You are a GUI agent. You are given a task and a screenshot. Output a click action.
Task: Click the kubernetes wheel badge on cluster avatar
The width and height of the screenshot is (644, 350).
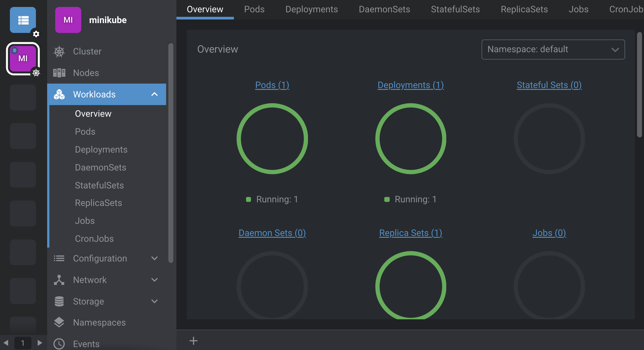37,73
